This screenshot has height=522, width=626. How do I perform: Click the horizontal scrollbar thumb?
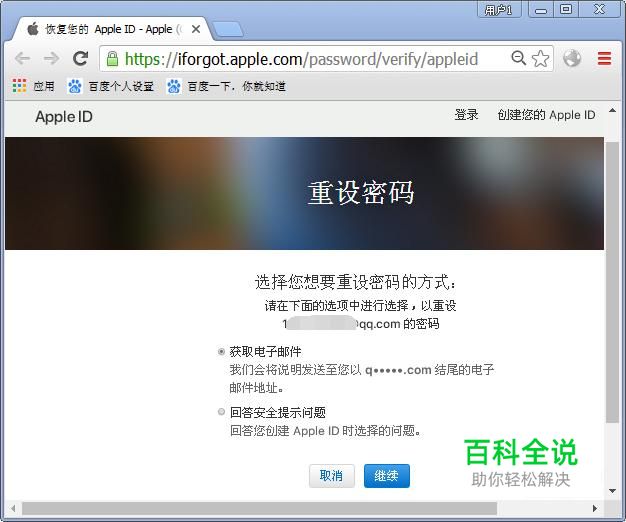pos(260,508)
